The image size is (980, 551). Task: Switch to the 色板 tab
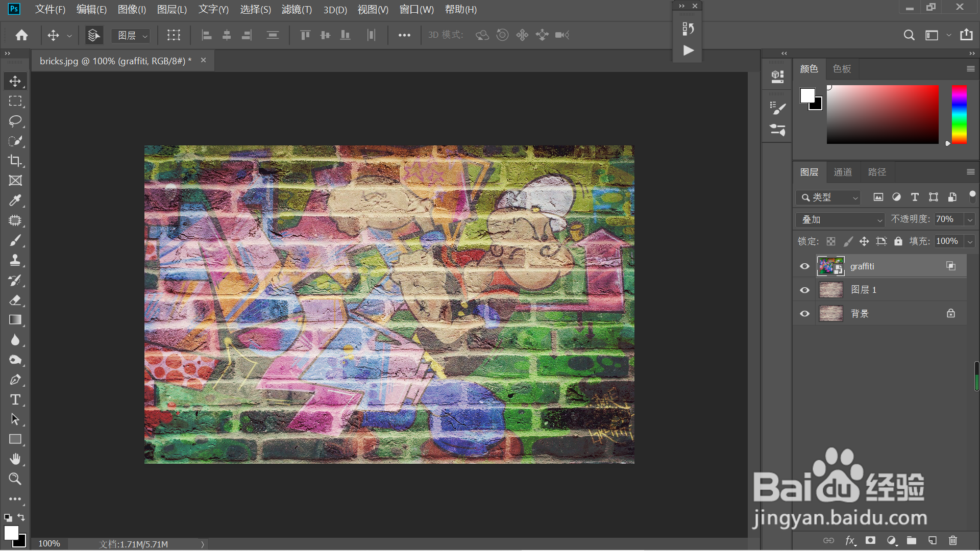click(842, 69)
